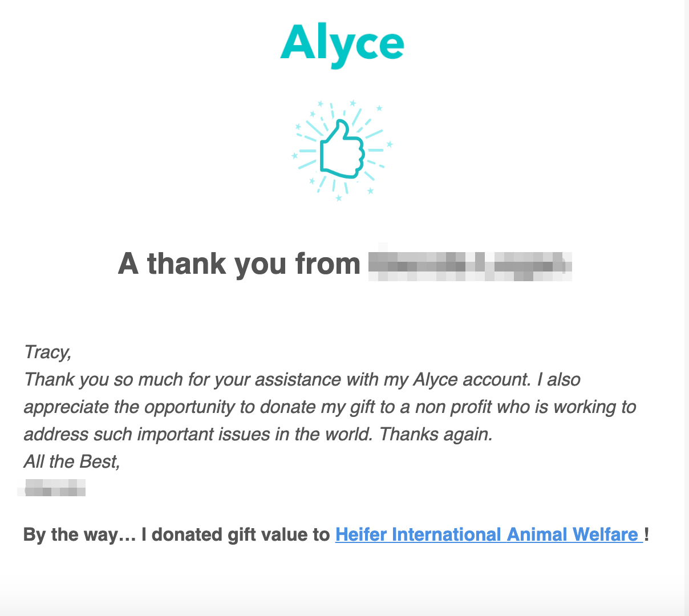Click the star sparkle left of the thumbs-up
This screenshot has height=616, width=689.
pyautogui.click(x=294, y=155)
